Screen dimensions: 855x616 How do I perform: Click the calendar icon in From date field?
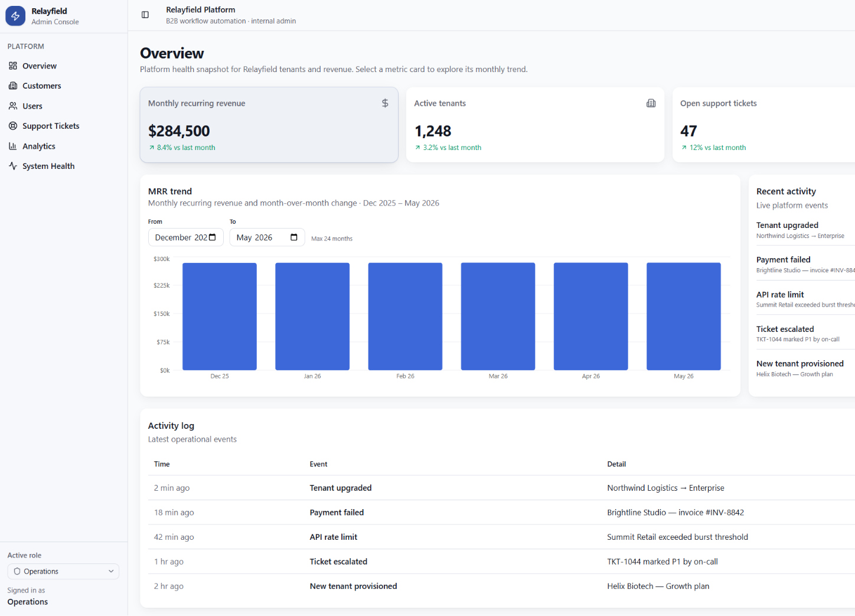(x=213, y=237)
